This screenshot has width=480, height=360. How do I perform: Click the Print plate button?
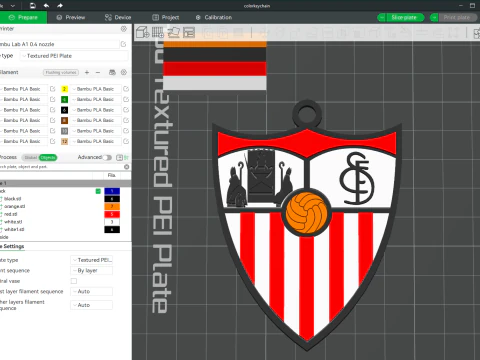click(x=457, y=17)
